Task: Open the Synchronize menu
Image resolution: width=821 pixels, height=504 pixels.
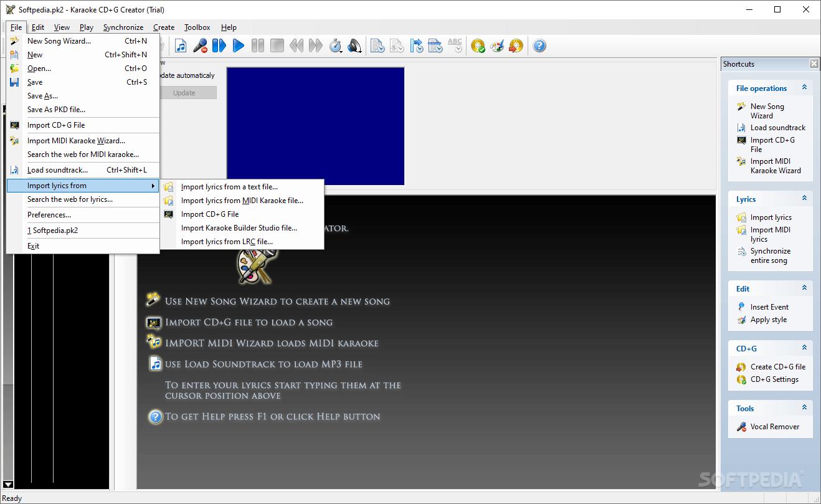Action: pos(123,27)
